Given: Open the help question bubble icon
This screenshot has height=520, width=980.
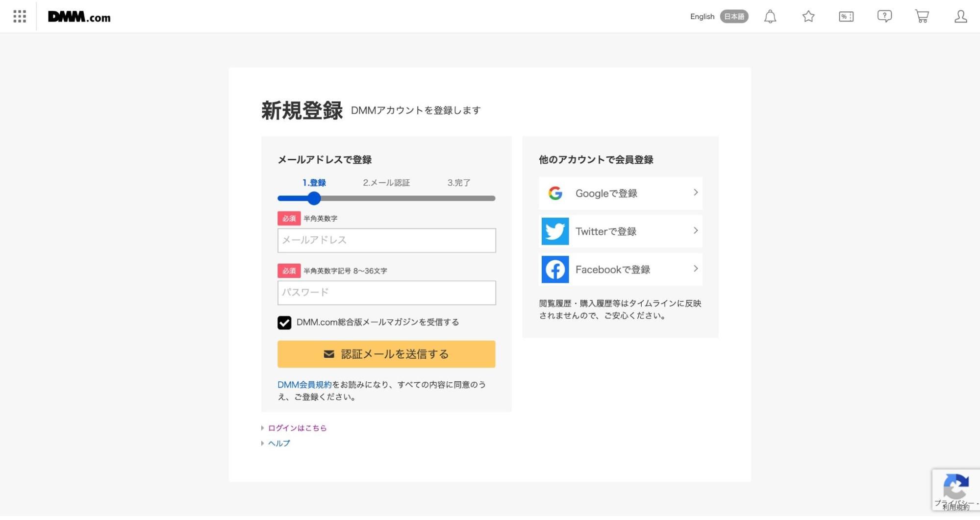Looking at the screenshot, I should 884,17.
